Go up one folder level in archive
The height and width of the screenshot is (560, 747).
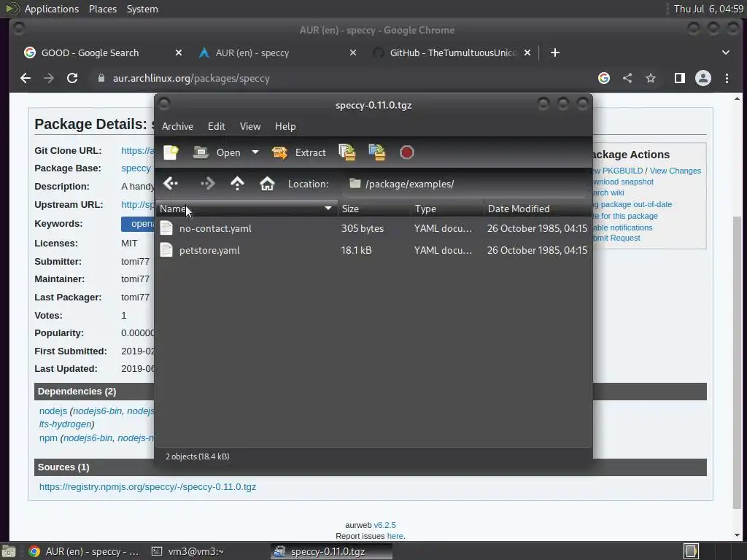pos(237,183)
